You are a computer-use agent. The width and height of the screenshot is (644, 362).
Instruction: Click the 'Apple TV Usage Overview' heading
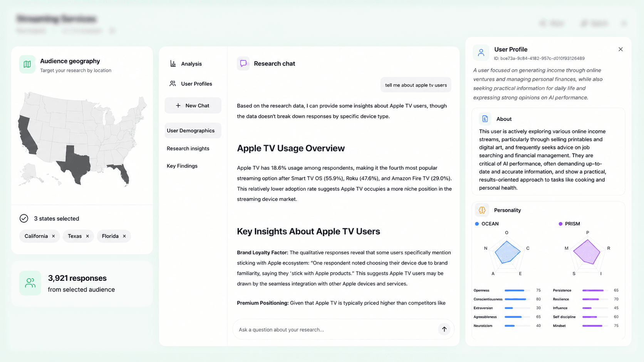[x=291, y=148]
